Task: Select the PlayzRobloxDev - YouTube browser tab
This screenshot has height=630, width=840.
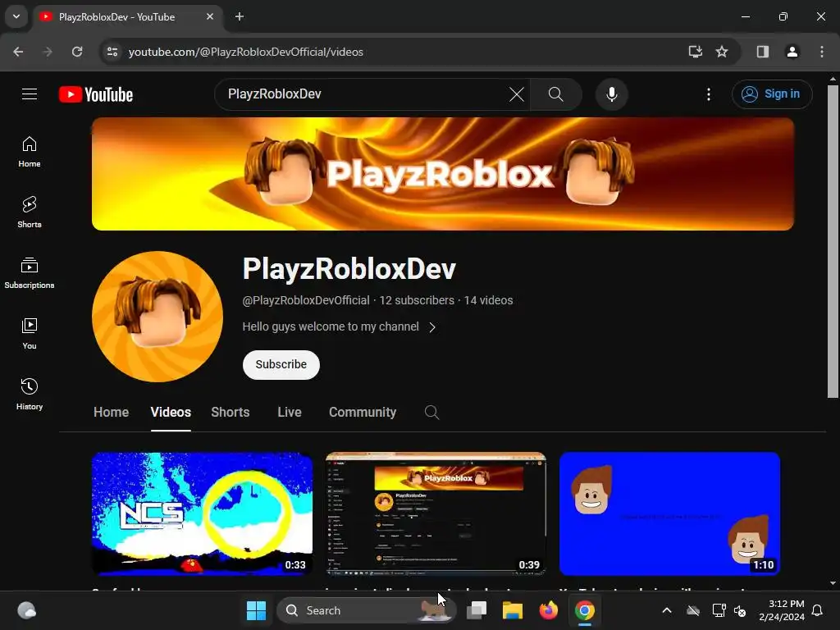Action: pyautogui.click(x=129, y=16)
